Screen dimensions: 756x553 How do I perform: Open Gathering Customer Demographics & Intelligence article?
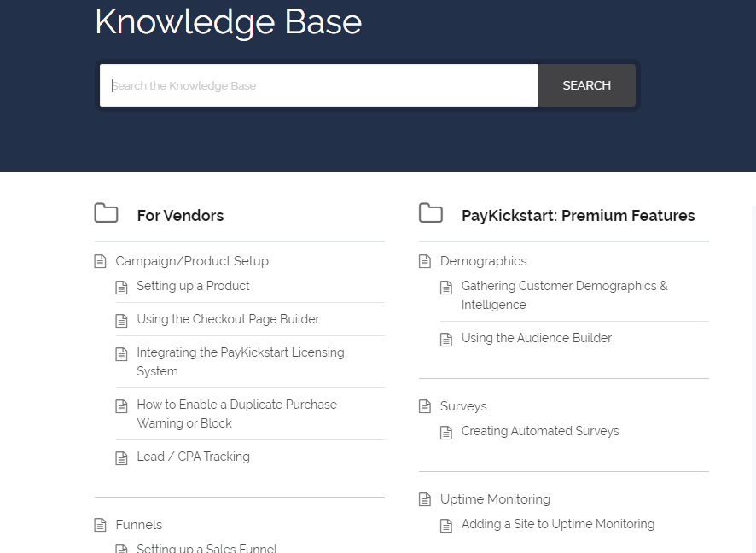[x=565, y=295]
